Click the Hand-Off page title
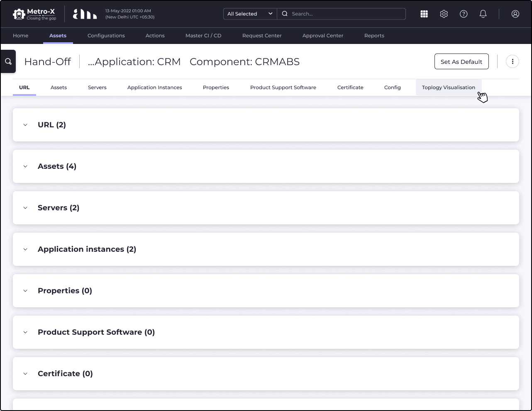532x411 pixels. pos(48,62)
